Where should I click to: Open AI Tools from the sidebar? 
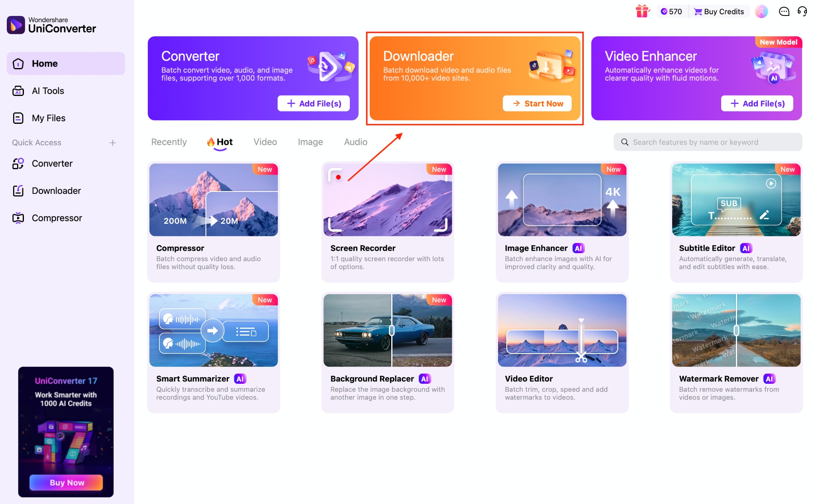click(x=48, y=90)
